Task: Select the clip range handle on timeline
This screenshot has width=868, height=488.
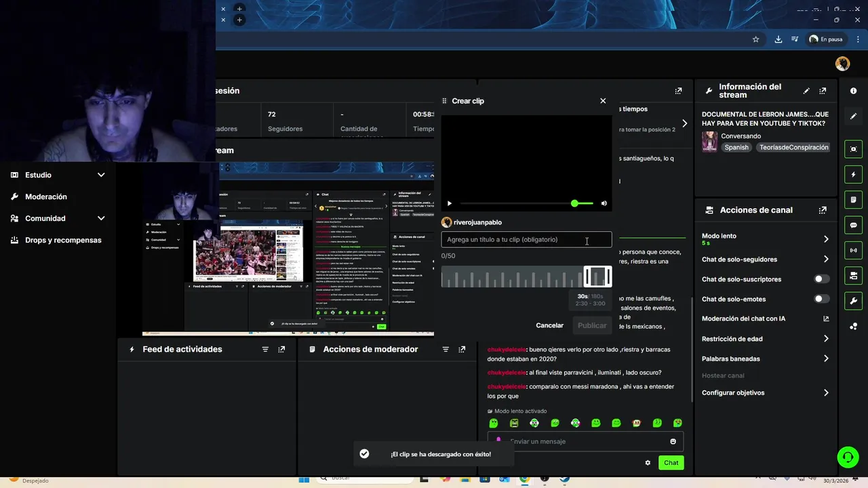Action: (597, 277)
